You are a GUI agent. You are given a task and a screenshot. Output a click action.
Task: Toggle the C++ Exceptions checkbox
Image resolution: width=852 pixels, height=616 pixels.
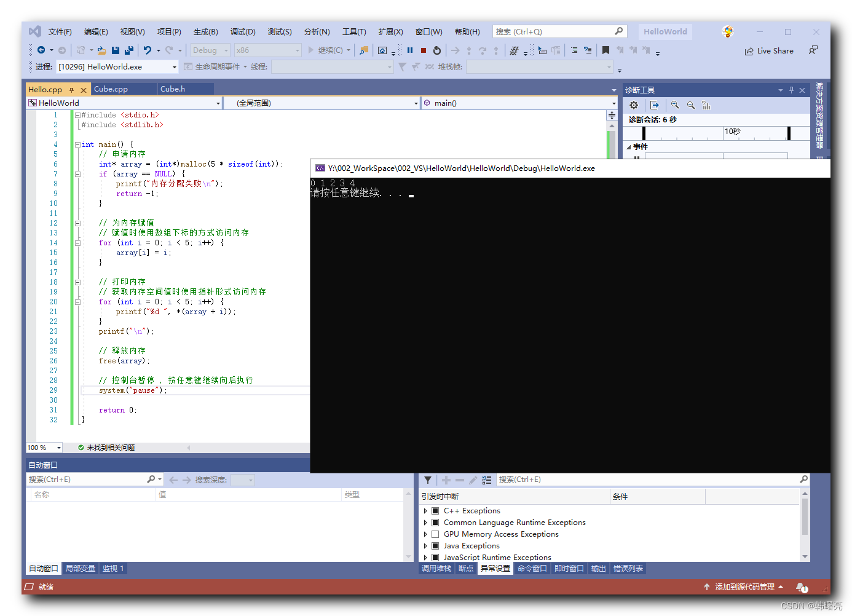tap(435, 511)
